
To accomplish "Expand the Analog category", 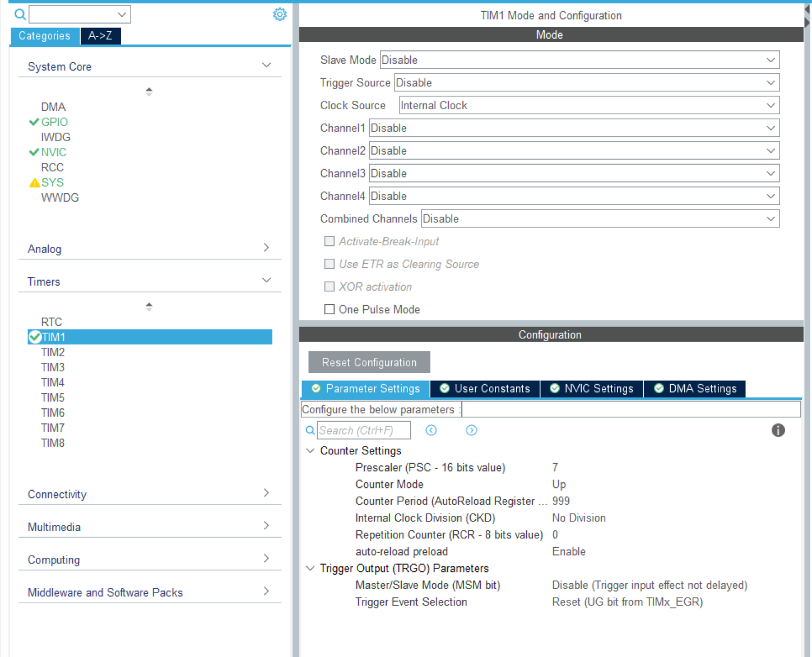I will point(267,248).
